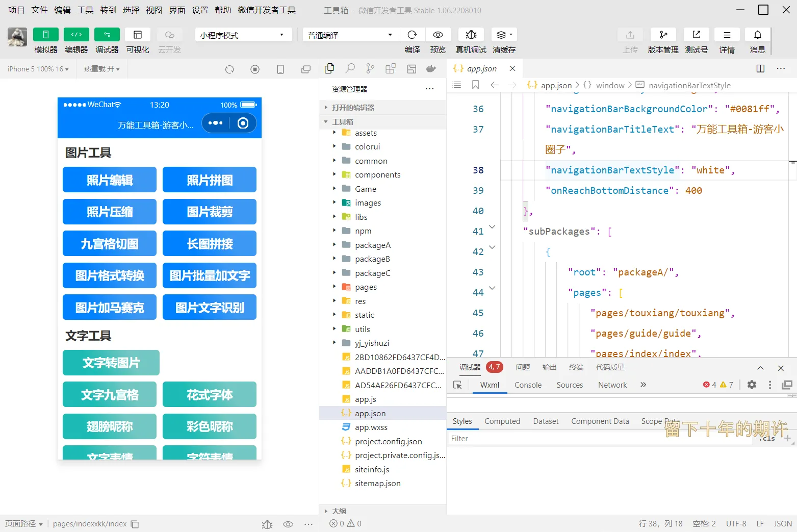Viewport: 797px width, 532px height.
Task: Start real device debugging
Action: 471,35
